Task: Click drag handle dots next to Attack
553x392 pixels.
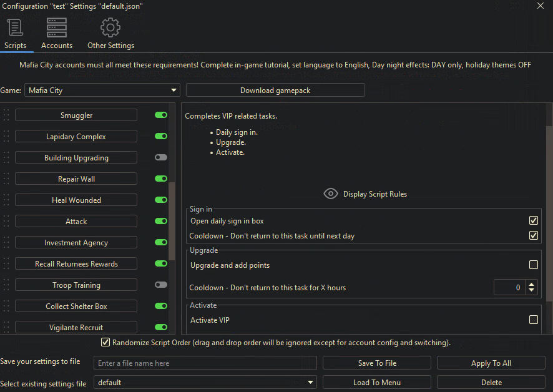Action: (6, 222)
